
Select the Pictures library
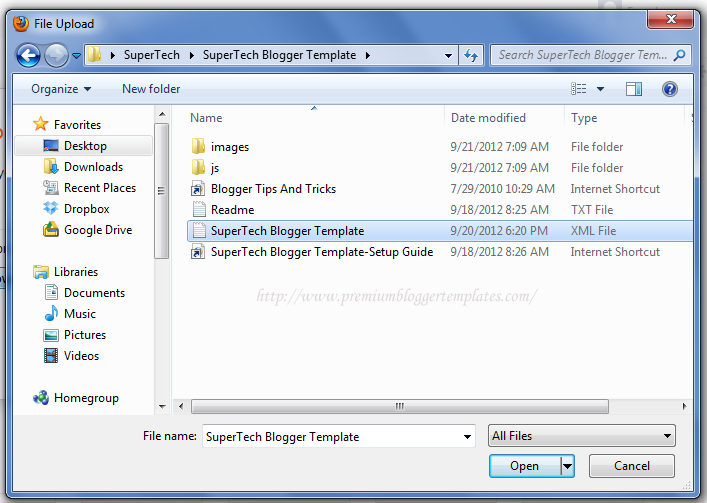click(x=85, y=335)
